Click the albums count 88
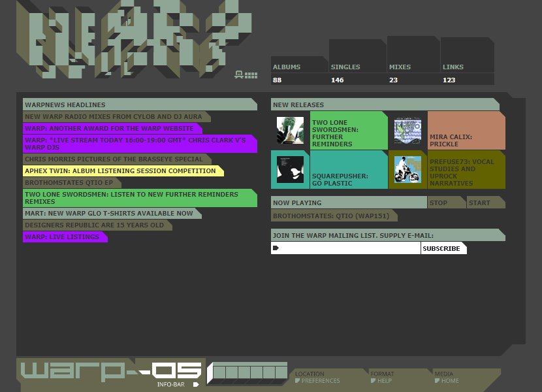The image size is (542, 392). point(278,80)
